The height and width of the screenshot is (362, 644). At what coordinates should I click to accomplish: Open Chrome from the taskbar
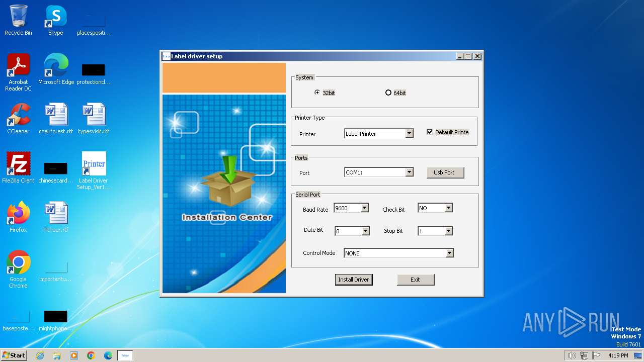tap(91, 355)
